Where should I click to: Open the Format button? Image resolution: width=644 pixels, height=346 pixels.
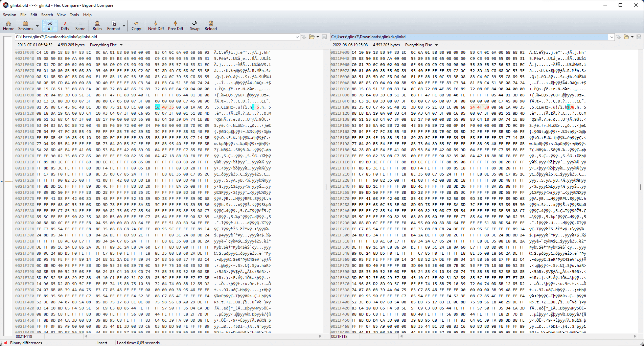click(x=114, y=26)
